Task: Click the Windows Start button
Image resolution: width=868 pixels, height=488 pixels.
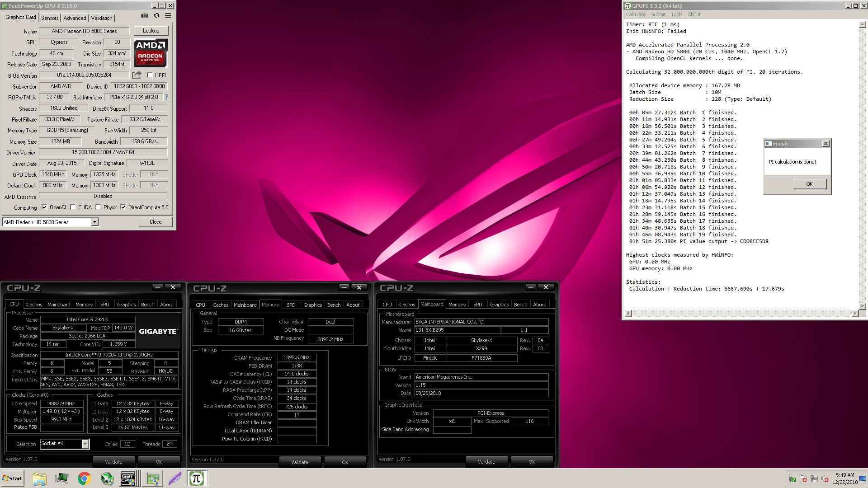Action: [13, 479]
